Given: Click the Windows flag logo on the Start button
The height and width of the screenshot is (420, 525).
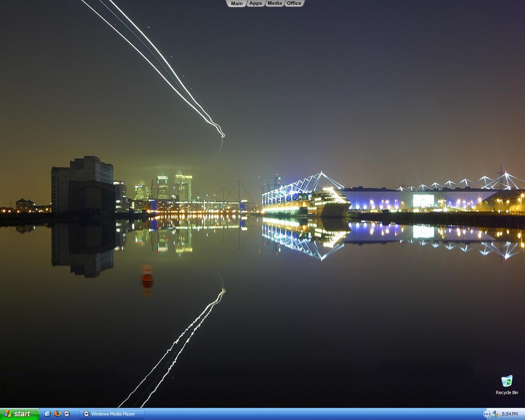Looking at the screenshot, I should (8, 414).
